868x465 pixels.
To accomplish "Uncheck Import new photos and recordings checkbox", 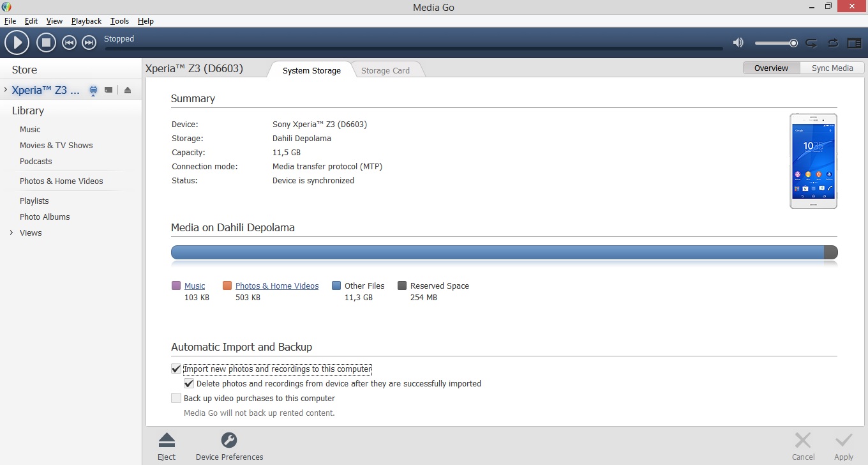I will coord(176,369).
